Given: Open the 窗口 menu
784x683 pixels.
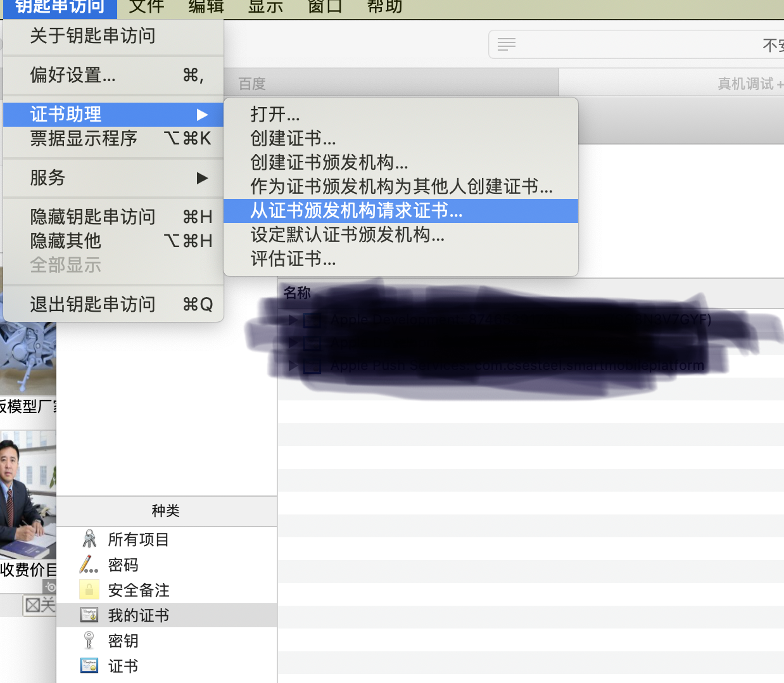Looking at the screenshot, I should point(325,8).
